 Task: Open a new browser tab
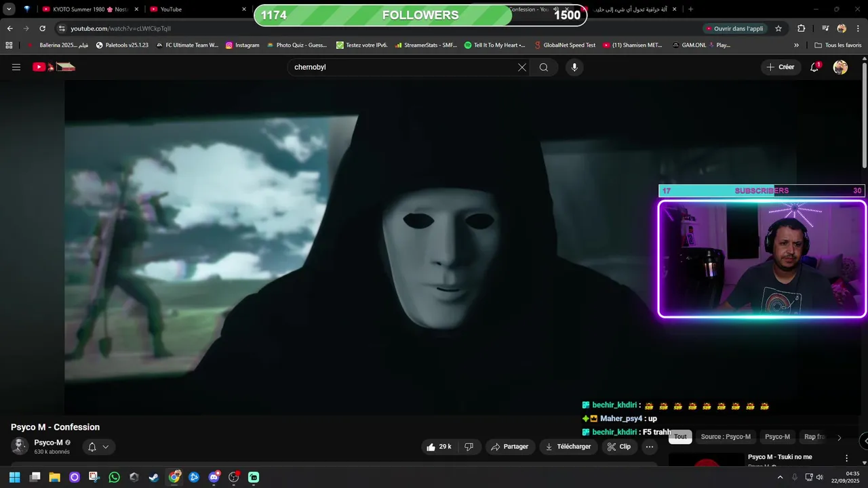click(x=690, y=9)
